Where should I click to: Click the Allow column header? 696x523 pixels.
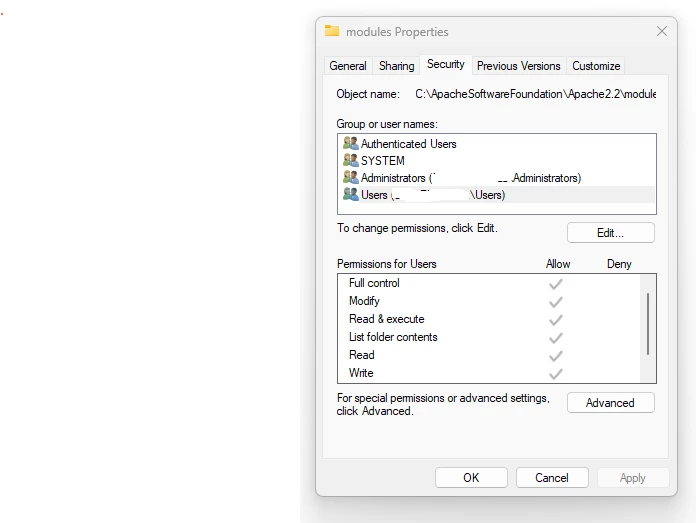[x=558, y=264]
